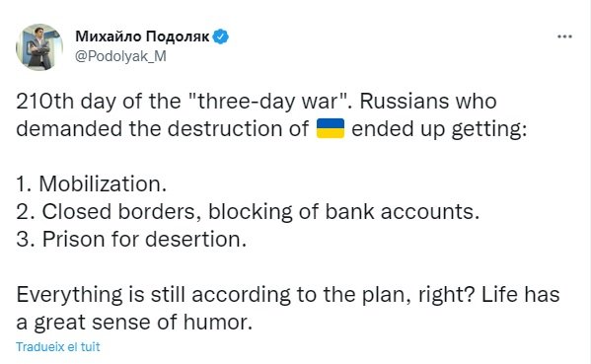
Task: Translate the tweet with Tradueix el tuit
Action: [58, 346]
